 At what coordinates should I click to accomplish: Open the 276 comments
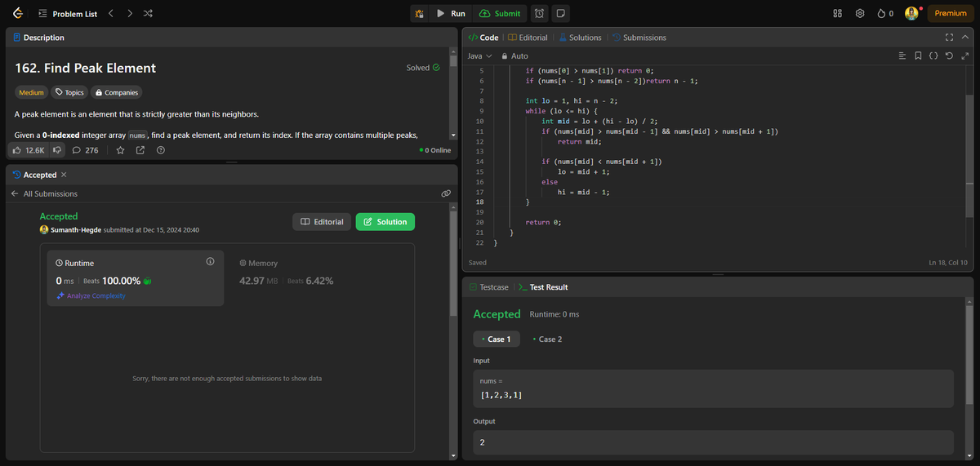(86, 150)
